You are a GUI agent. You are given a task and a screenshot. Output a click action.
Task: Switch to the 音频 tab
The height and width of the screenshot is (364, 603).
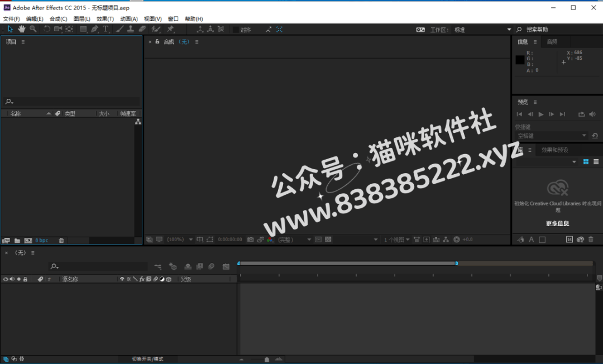552,41
